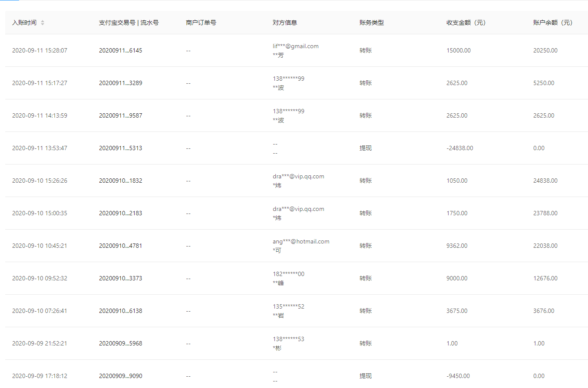The width and height of the screenshot is (588, 388).
Task: Click the ang***@hotmail.com counterparty entry
Action: [x=301, y=241]
